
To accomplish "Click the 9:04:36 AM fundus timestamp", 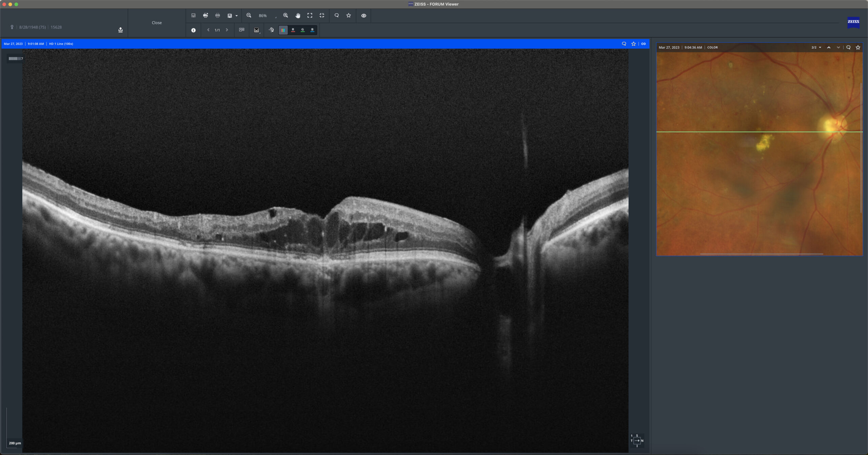I will [693, 47].
